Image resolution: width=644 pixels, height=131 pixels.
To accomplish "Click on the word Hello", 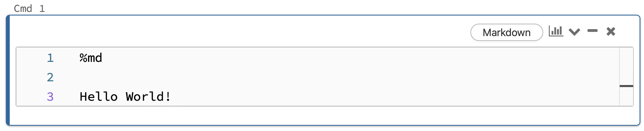I will pyautogui.click(x=99, y=97).
